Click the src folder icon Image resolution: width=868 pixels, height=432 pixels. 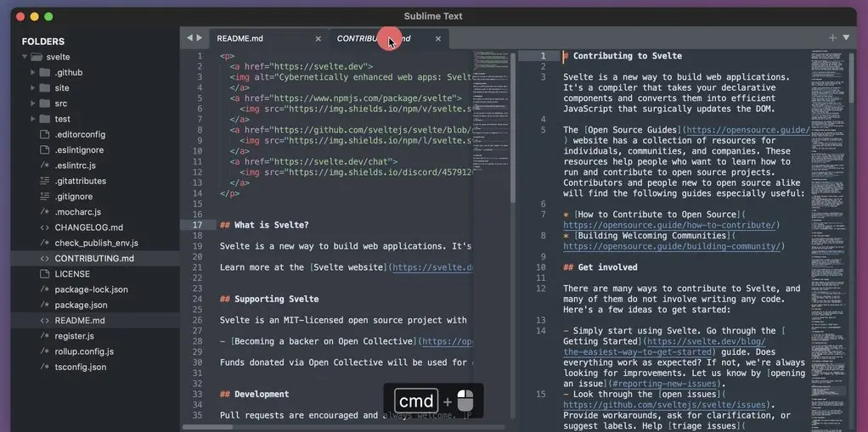(45, 103)
